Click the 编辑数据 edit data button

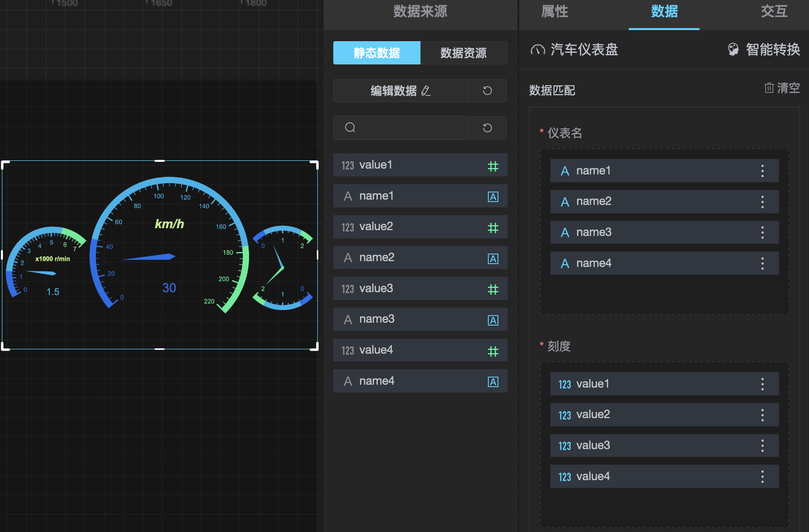click(x=401, y=91)
